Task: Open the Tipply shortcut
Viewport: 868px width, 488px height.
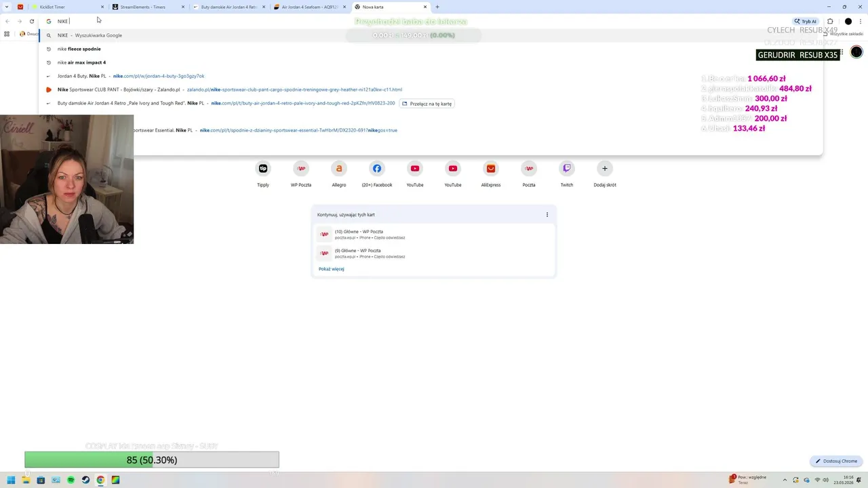Action: coord(263,174)
